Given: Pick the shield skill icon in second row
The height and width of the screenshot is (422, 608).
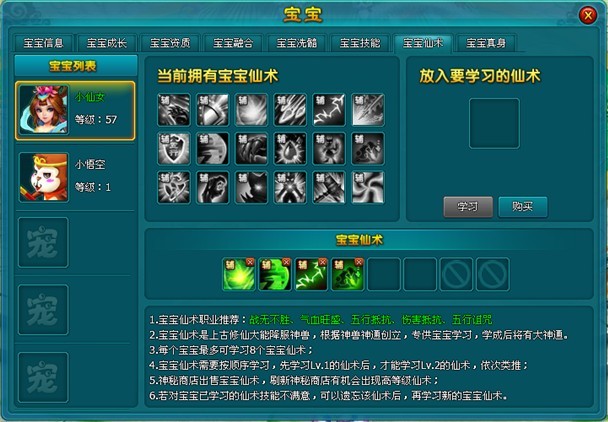Looking at the screenshot, I should 174,149.
